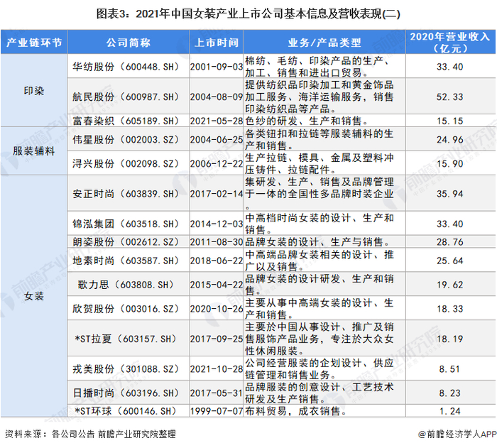Click 歌力思（603808.SH） company cell
This screenshot has height=448, width=497.
pyautogui.click(x=128, y=285)
